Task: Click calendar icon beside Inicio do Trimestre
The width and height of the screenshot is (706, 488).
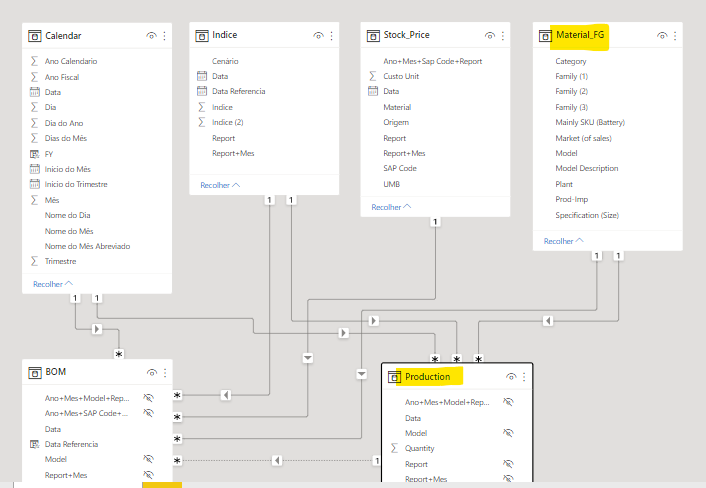Action: [35, 184]
